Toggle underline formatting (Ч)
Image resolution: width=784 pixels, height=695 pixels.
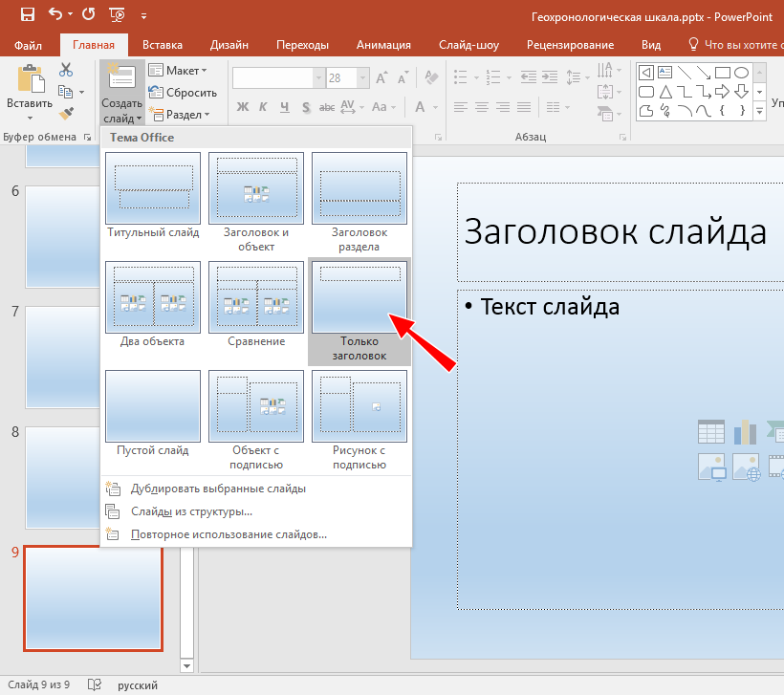tap(284, 106)
